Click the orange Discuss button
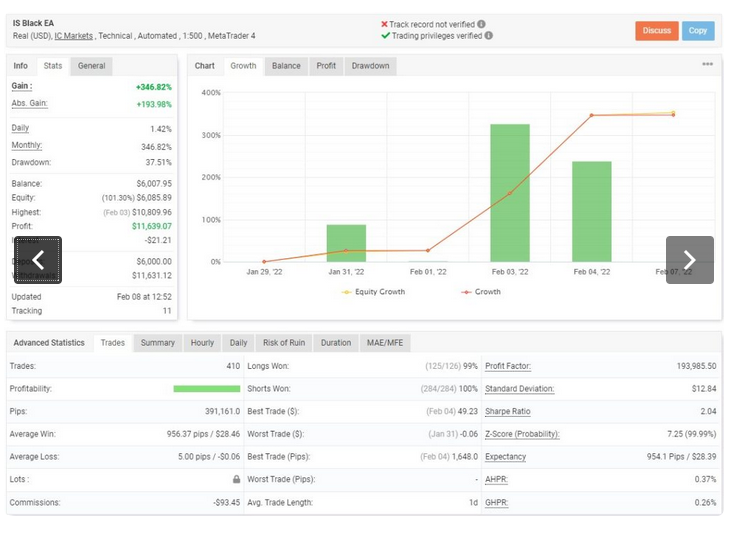Screen dimensions: 743x559 [657, 31]
